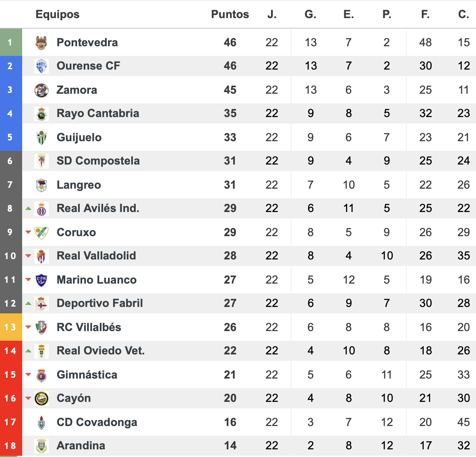Select the Rayo Cantabria badge
Screen dimensions: 476x457
(x=41, y=114)
